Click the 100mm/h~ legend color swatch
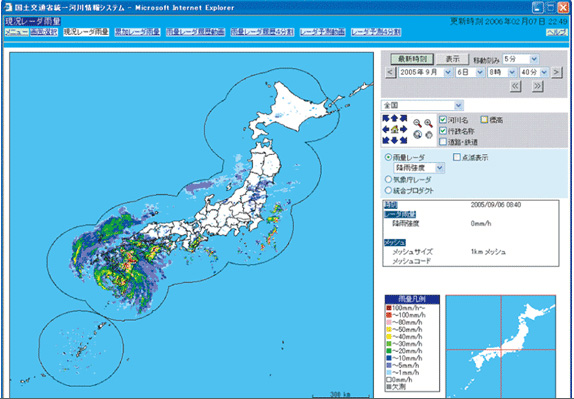The image size is (574, 399). pos(389,308)
